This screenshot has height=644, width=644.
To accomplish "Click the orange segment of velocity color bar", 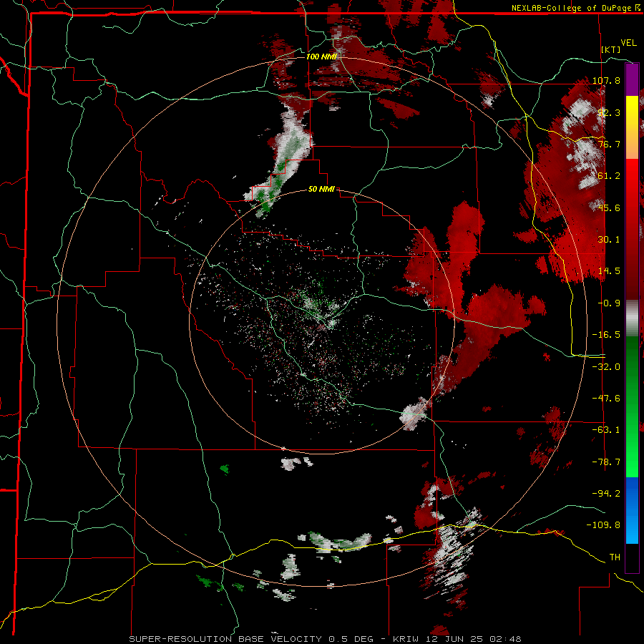I will pyautogui.click(x=632, y=142).
